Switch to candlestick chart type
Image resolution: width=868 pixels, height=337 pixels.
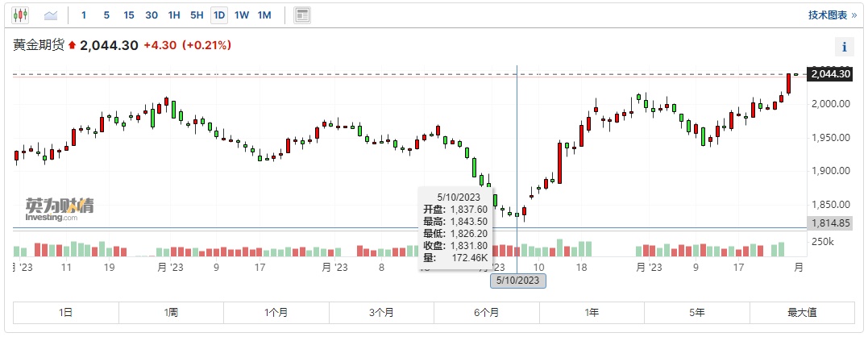pos(21,15)
